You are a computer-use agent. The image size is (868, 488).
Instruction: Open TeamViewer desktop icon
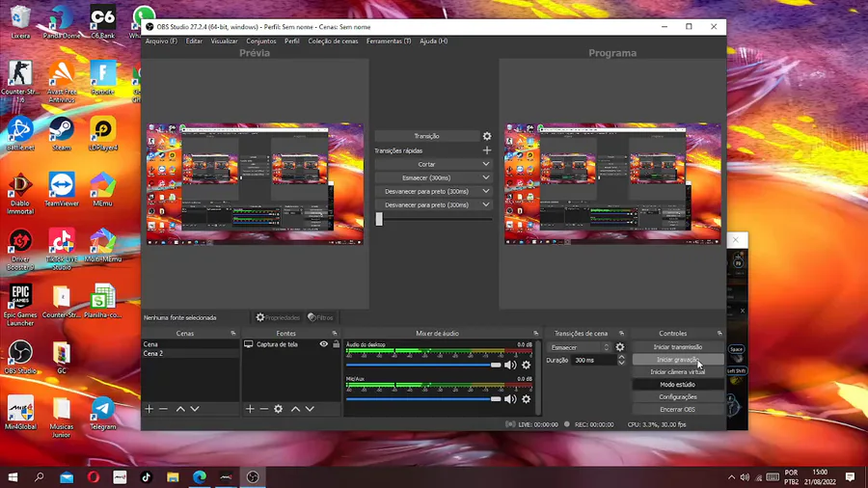point(62,189)
